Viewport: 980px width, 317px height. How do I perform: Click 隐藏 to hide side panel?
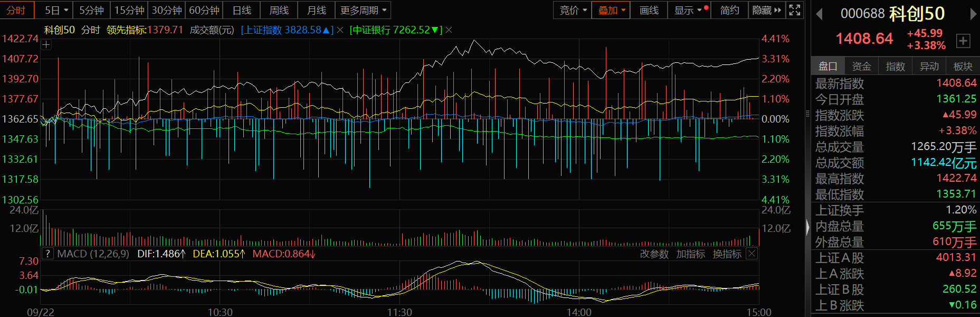click(x=767, y=10)
